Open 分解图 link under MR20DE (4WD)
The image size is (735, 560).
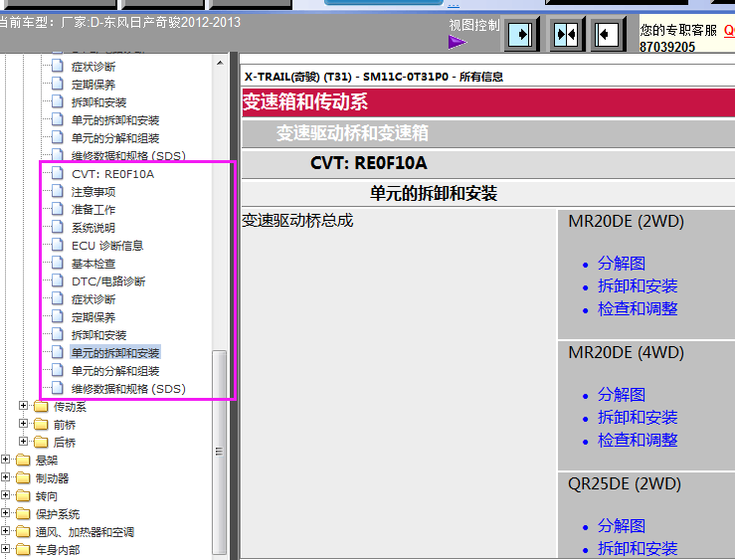pos(621,394)
